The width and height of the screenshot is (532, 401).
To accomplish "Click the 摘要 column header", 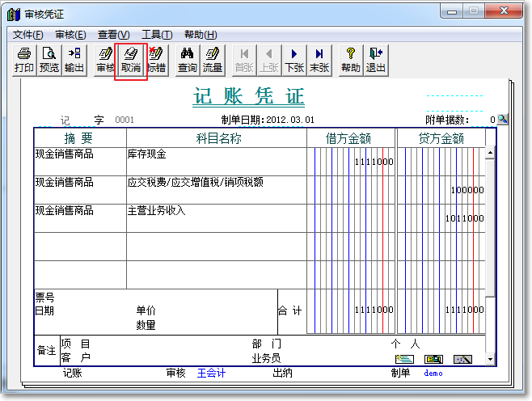I will tap(80, 138).
